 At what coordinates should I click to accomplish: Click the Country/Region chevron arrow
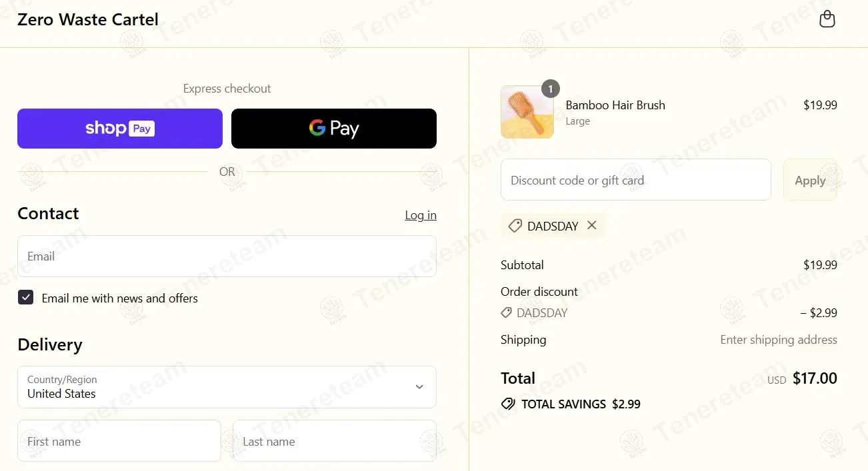419,387
